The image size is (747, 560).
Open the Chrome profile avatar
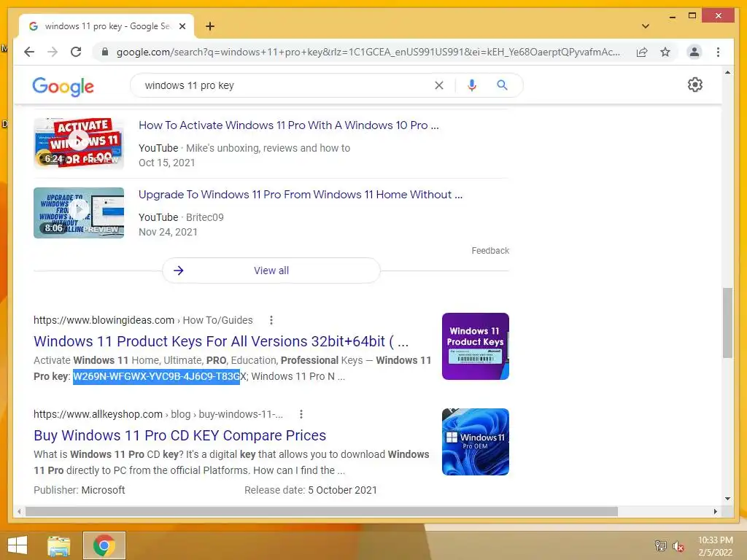coord(694,52)
